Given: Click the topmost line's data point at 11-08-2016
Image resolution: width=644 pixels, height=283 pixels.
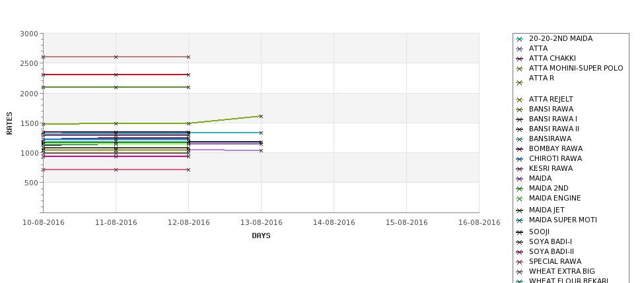Looking at the screenshot, I should 116,57.
